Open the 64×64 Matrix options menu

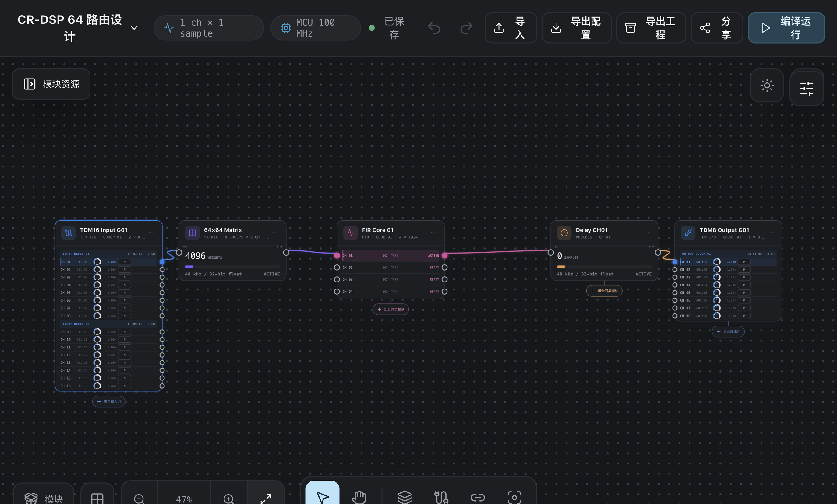(x=275, y=233)
